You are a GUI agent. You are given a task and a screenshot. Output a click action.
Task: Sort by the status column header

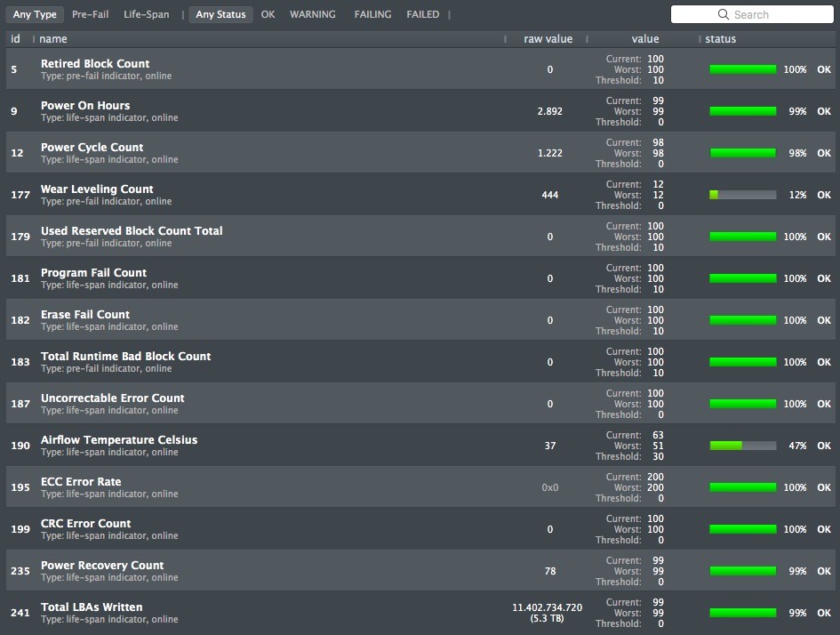pyautogui.click(x=721, y=39)
